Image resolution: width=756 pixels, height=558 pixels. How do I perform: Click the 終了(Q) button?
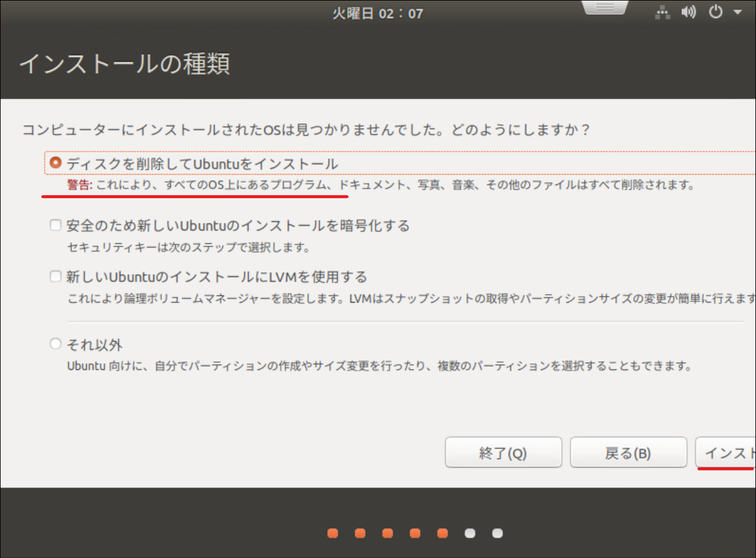(x=503, y=452)
